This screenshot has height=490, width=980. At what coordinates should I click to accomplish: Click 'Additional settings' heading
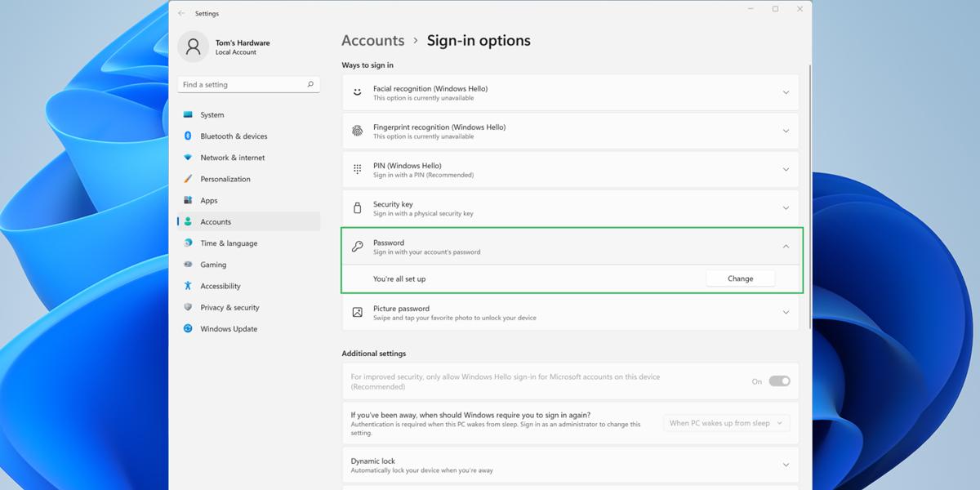[374, 354]
